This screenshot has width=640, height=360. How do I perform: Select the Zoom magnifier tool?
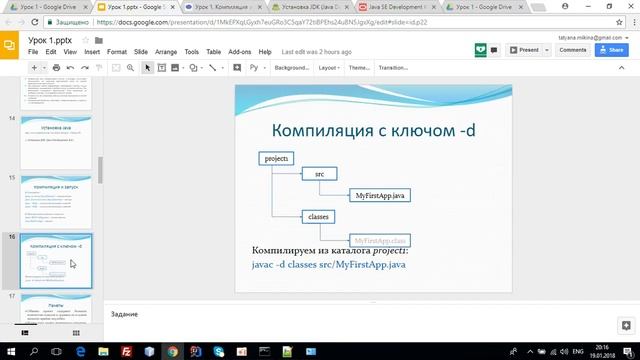pos(130,68)
